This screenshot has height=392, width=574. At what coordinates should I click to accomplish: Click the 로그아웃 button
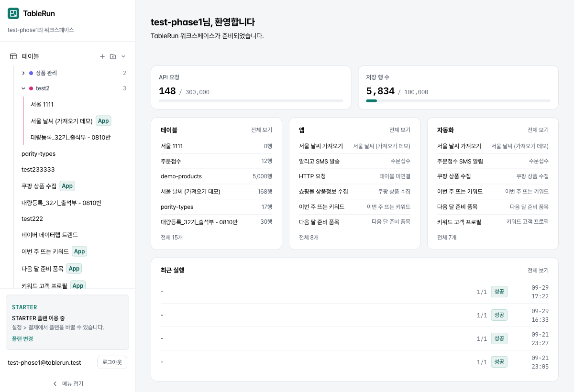click(x=112, y=362)
